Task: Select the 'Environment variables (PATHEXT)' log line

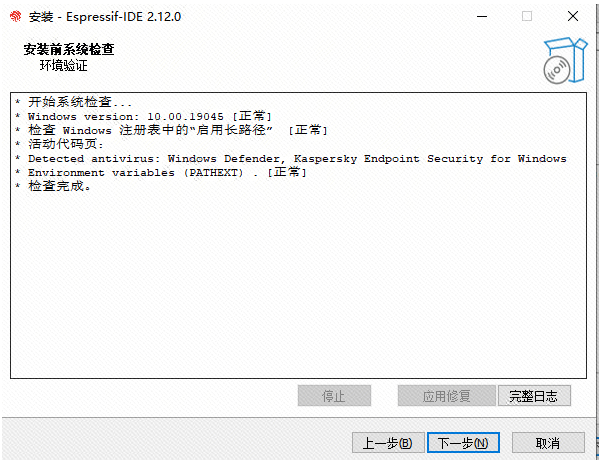Action: pyautogui.click(x=161, y=172)
